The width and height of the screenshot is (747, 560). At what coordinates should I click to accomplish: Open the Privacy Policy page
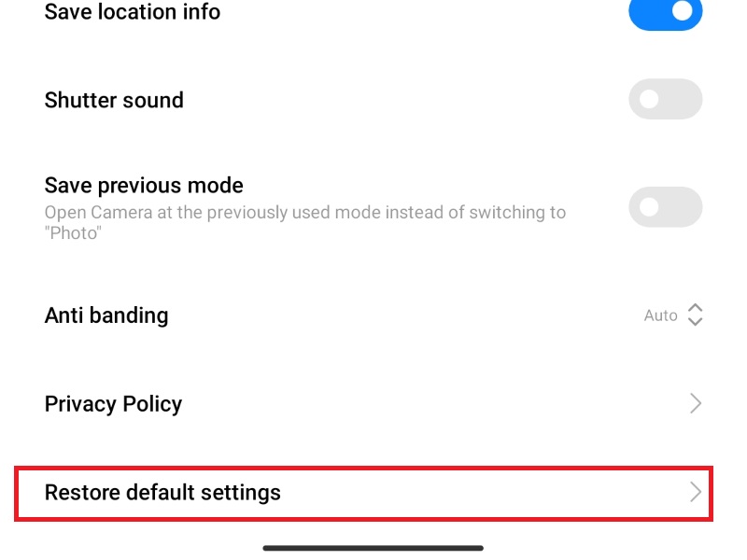click(373, 403)
